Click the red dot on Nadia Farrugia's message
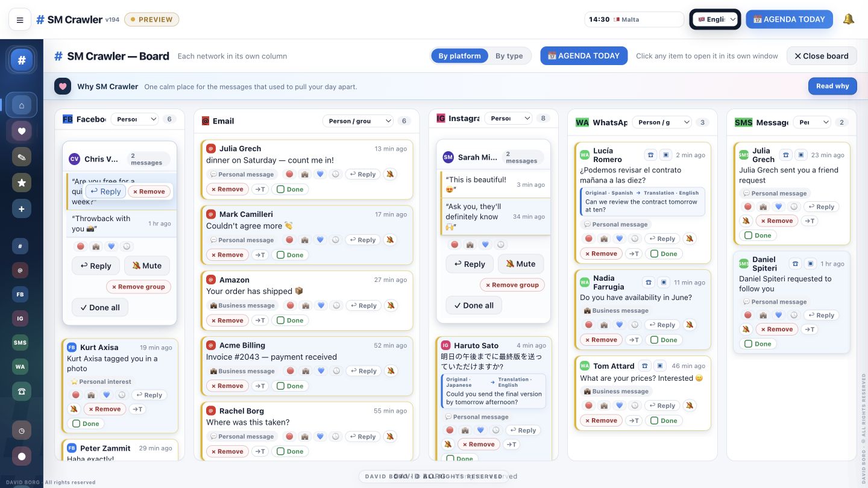 click(589, 325)
